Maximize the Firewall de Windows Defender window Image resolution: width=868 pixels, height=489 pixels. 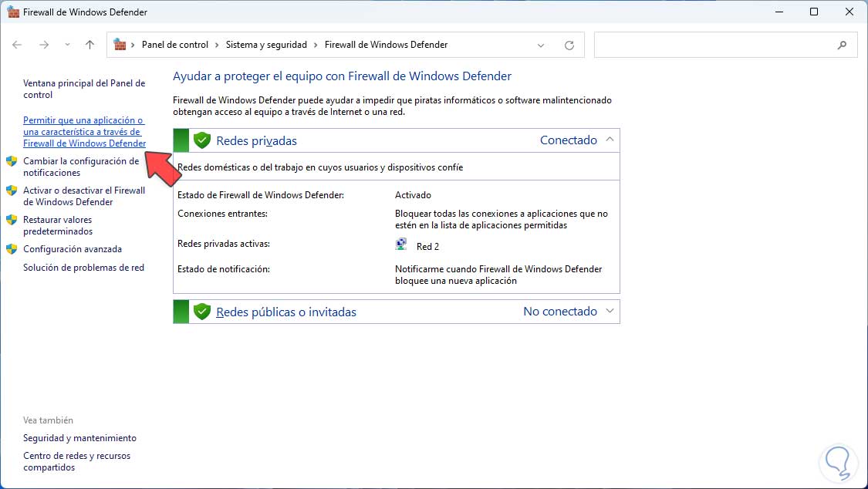click(x=814, y=12)
